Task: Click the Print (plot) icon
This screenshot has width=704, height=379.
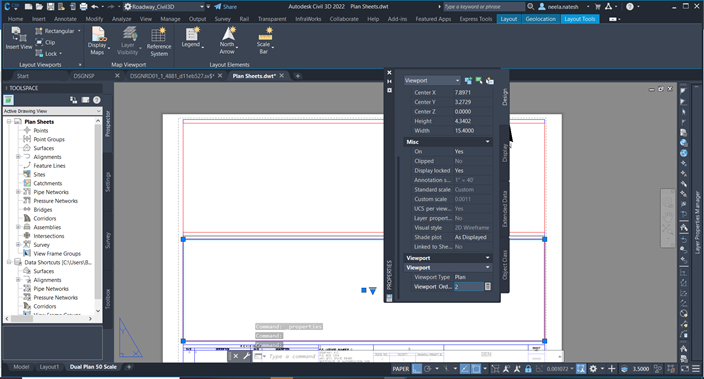Action: pyautogui.click(x=84, y=7)
